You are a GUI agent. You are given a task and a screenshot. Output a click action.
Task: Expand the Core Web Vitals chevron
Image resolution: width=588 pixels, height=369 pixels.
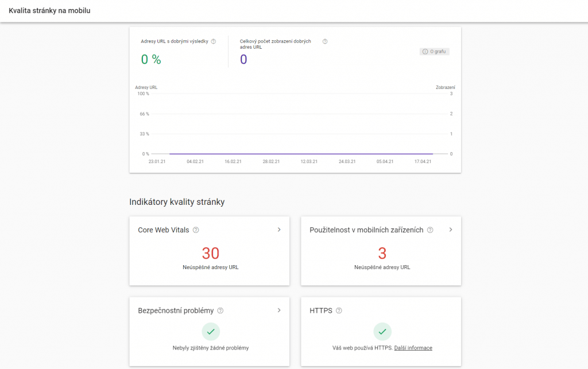279,230
